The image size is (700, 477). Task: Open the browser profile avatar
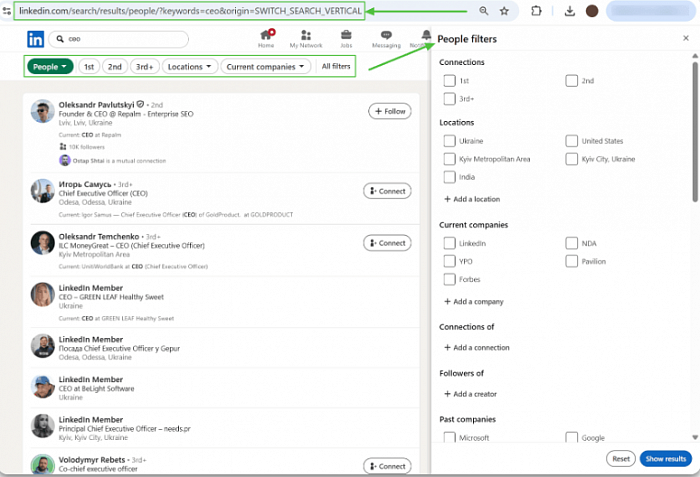[592, 11]
